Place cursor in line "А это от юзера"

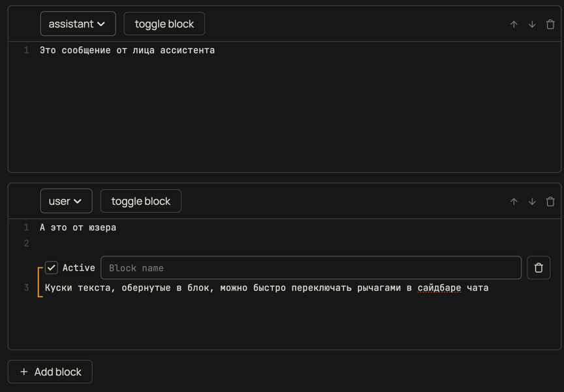tap(78, 228)
